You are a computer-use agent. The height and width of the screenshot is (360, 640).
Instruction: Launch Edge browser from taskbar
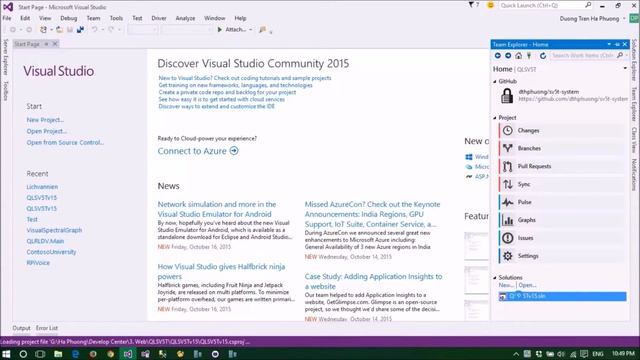tap(76, 354)
